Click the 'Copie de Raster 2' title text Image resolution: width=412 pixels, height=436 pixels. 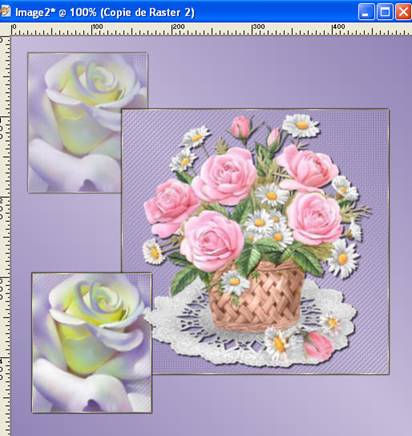click(147, 12)
